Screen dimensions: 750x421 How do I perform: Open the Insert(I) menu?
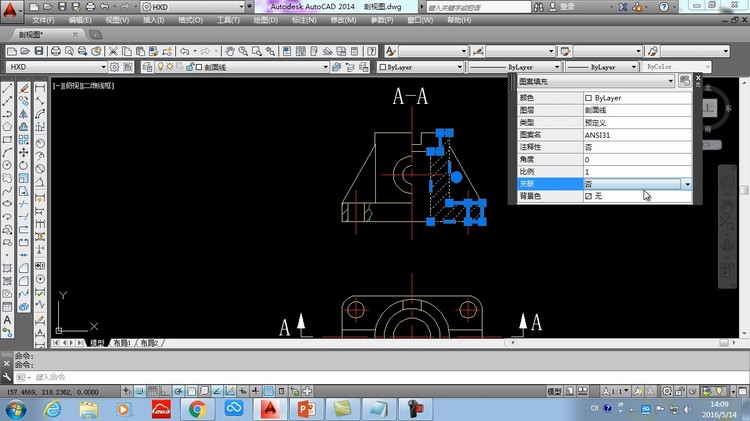click(153, 20)
